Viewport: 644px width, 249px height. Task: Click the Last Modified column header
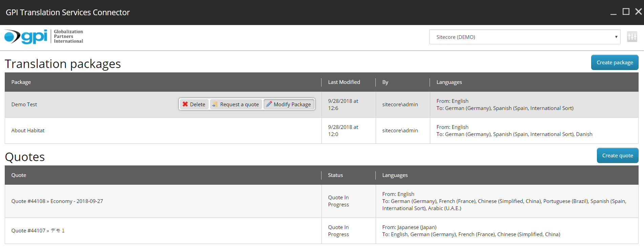click(x=344, y=82)
